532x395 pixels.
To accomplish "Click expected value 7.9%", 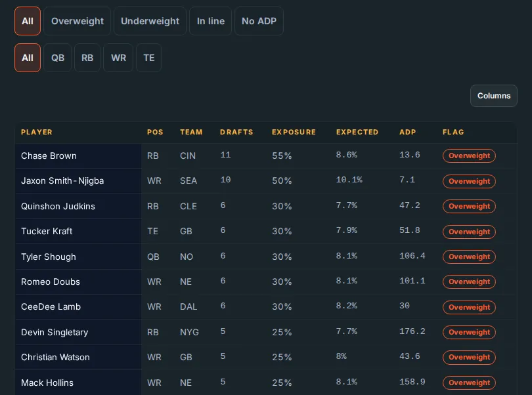I will coord(346,230).
